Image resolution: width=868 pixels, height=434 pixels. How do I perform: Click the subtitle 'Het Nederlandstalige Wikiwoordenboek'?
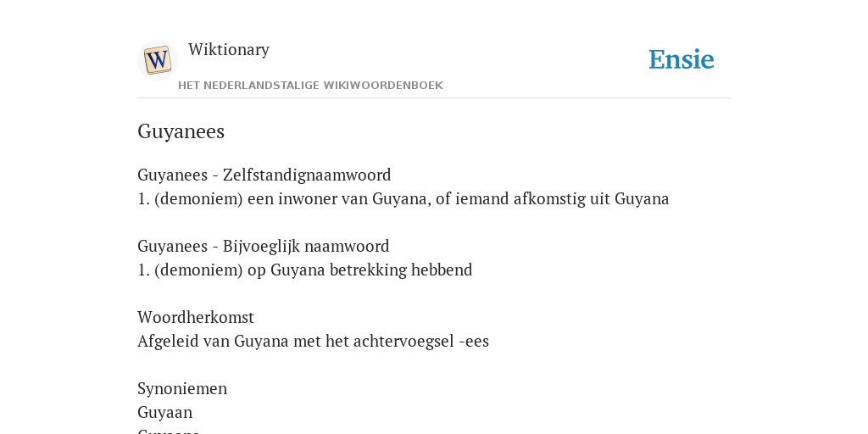pos(310,86)
